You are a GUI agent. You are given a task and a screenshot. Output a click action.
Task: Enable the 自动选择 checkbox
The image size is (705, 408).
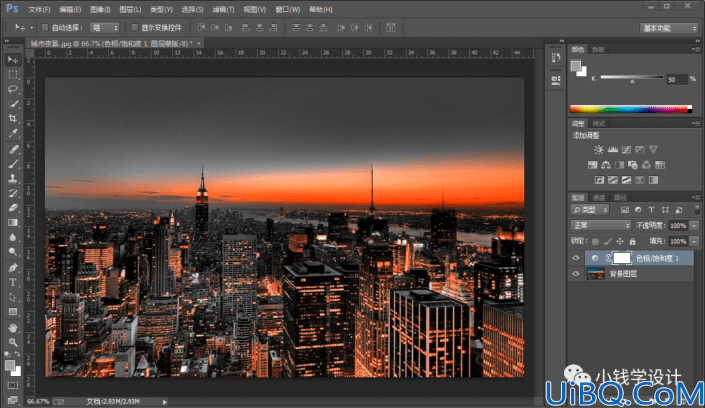(45, 28)
